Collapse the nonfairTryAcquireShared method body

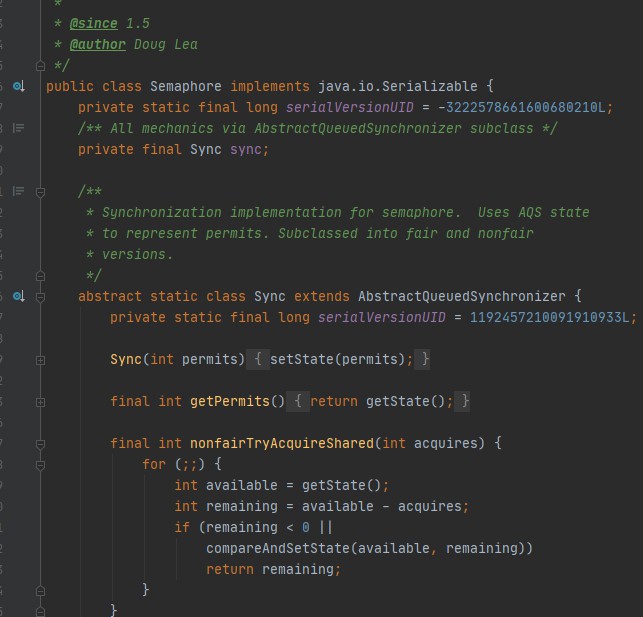40,443
